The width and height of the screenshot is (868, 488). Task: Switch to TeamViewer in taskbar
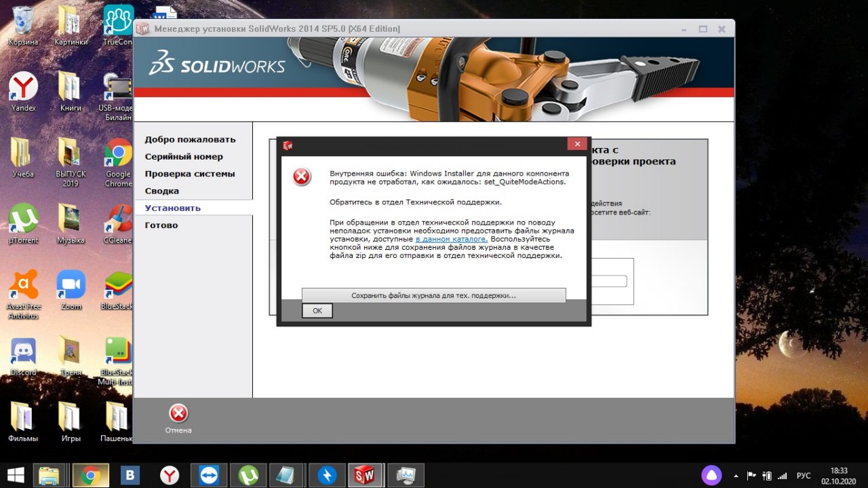click(x=208, y=475)
